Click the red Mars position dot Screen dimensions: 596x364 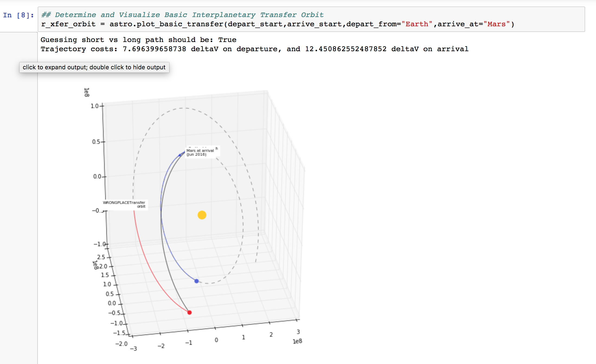[190, 313]
